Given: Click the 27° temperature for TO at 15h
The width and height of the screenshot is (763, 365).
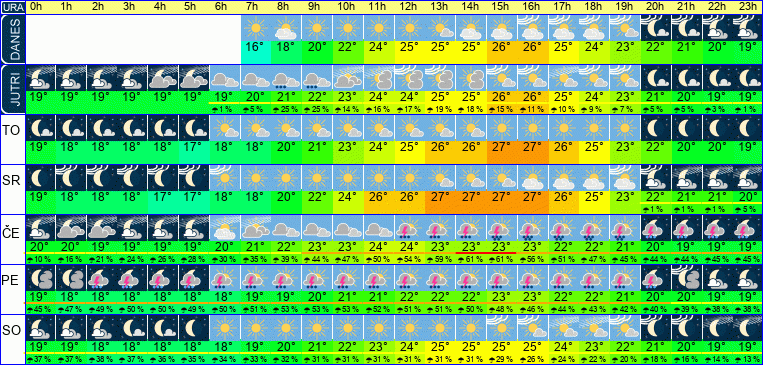Looking at the screenshot, I should pos(502,147).
